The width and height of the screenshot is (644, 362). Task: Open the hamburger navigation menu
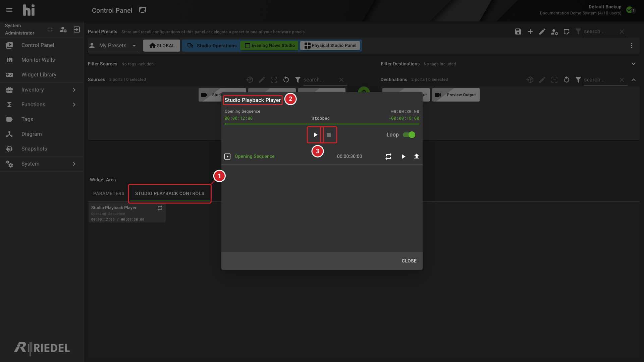click(x=9, y=10)
